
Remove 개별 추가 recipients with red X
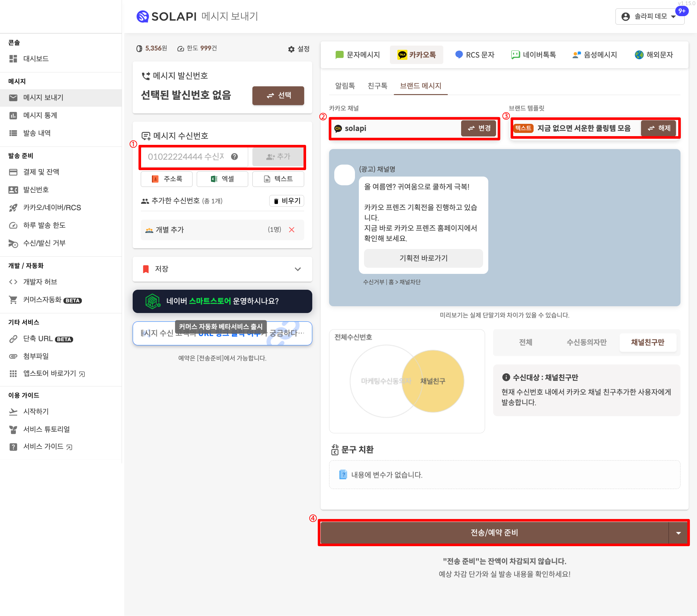[292, 230]
